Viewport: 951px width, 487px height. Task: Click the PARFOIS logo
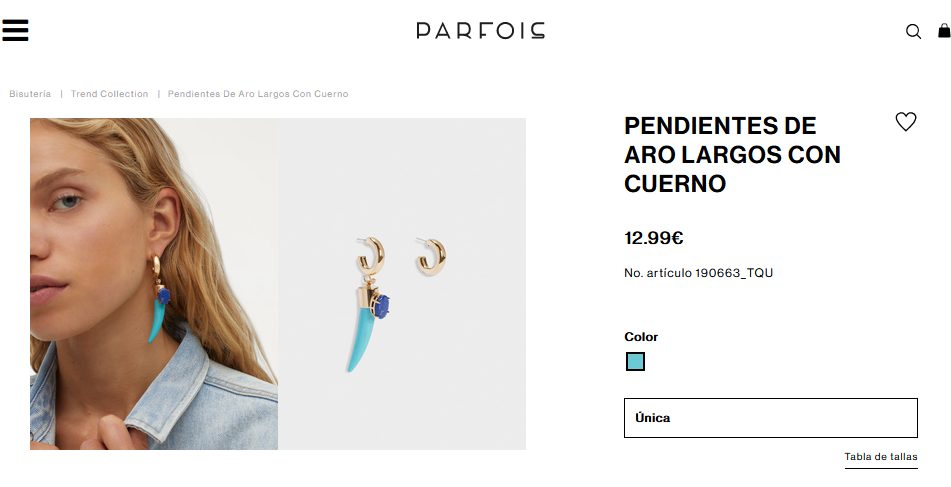coord(480,30)
